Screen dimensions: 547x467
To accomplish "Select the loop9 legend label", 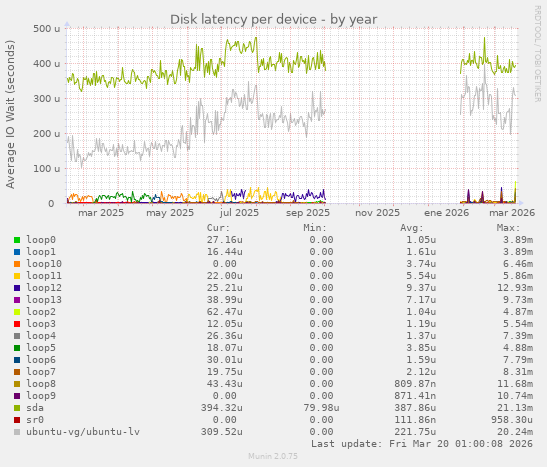I will pos(41,396).
